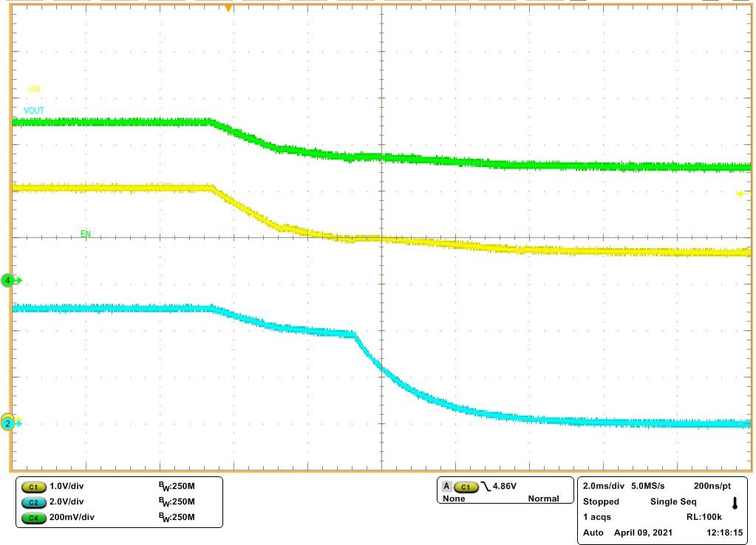Select the channel 2 ground reference marker
756x545 pixels.
pos(10,423)
